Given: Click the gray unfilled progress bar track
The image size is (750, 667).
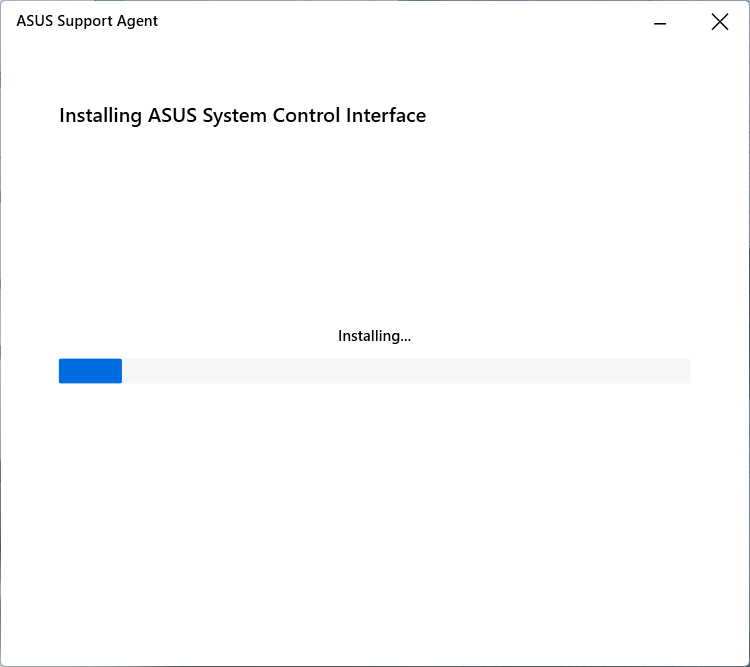Looking at the screenshot, I should 406,371.
